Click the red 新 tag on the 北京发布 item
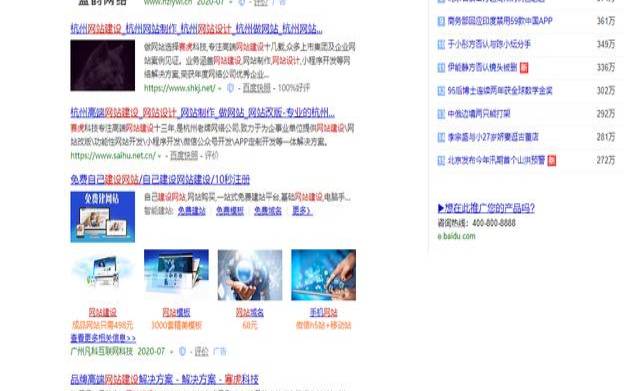The width and height of the screenshot is (626, 391). point(552,161)
